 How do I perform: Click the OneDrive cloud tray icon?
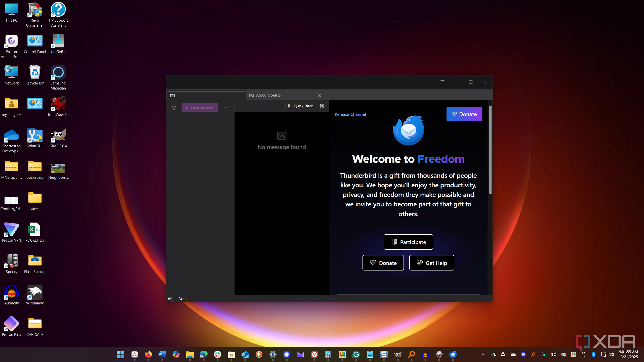(x=513, y=354)
